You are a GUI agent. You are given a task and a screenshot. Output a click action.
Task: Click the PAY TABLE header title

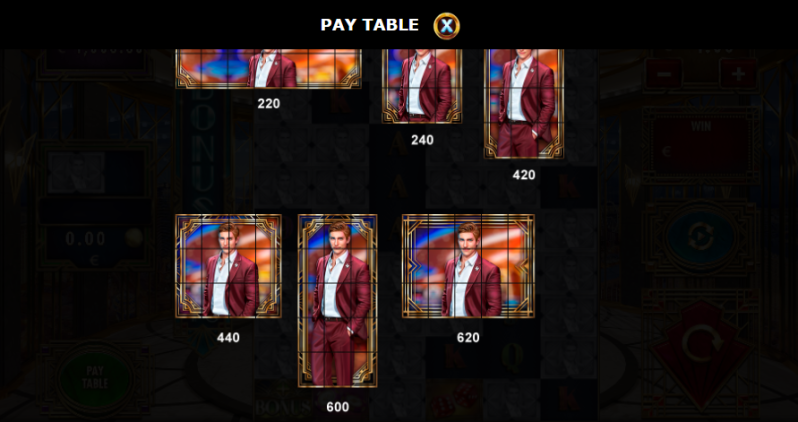pos(369,25)
